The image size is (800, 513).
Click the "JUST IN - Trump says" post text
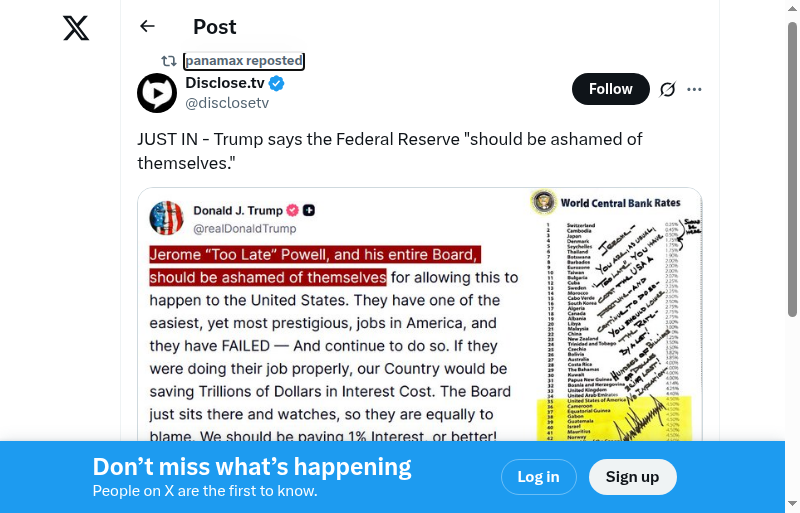pyautogui.click(x=390, y=150)
